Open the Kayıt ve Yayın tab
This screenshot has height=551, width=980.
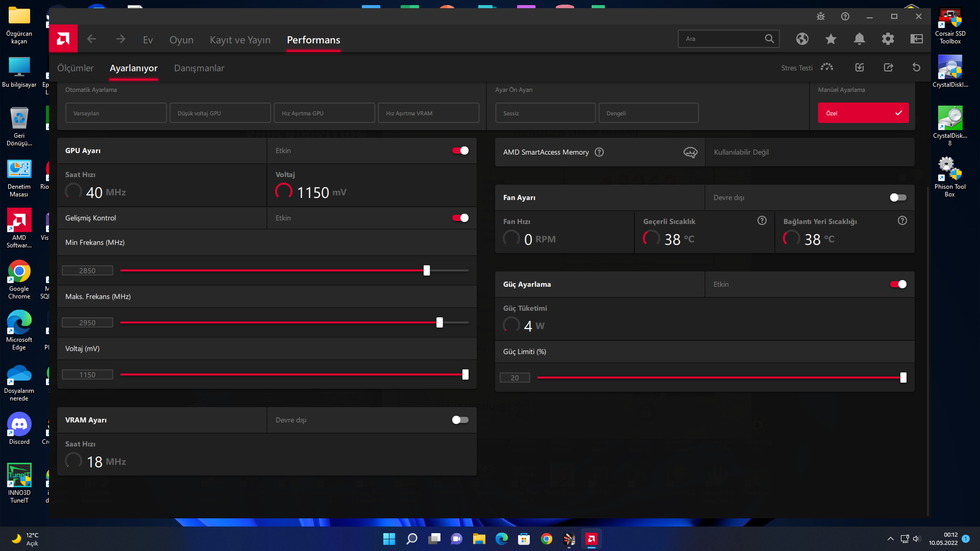point(240,40)
